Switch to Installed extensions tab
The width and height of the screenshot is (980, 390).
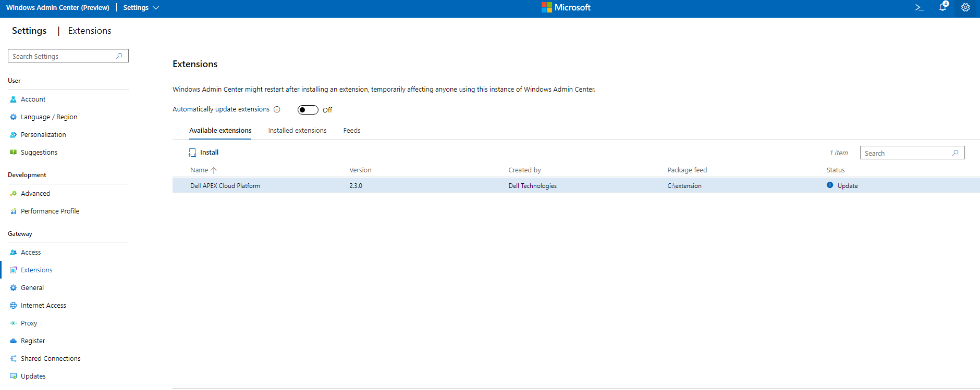coord(297,131)
